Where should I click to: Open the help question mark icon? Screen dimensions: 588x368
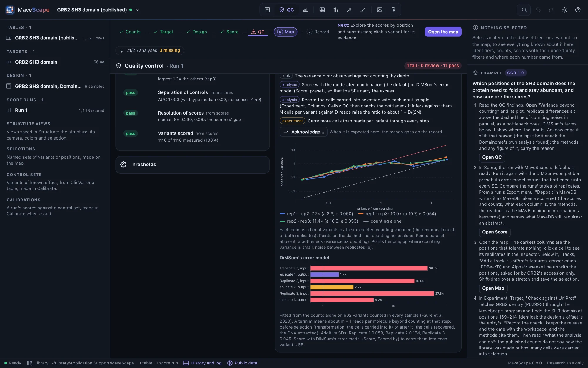[x=578, y=10]
